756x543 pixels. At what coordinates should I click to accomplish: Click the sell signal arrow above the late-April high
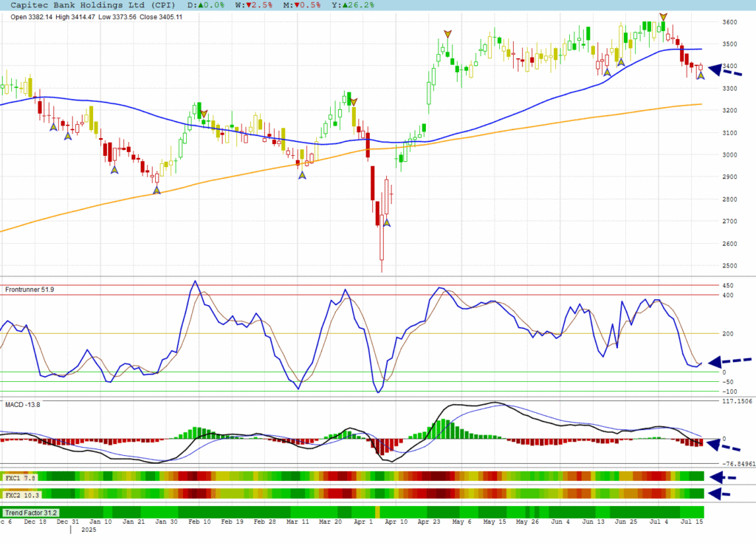448,34
